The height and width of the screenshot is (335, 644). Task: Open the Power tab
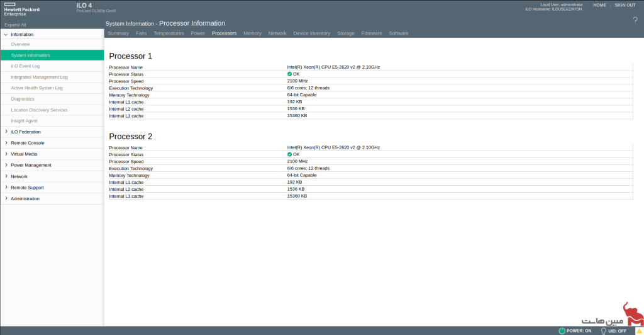pos(198,33)
